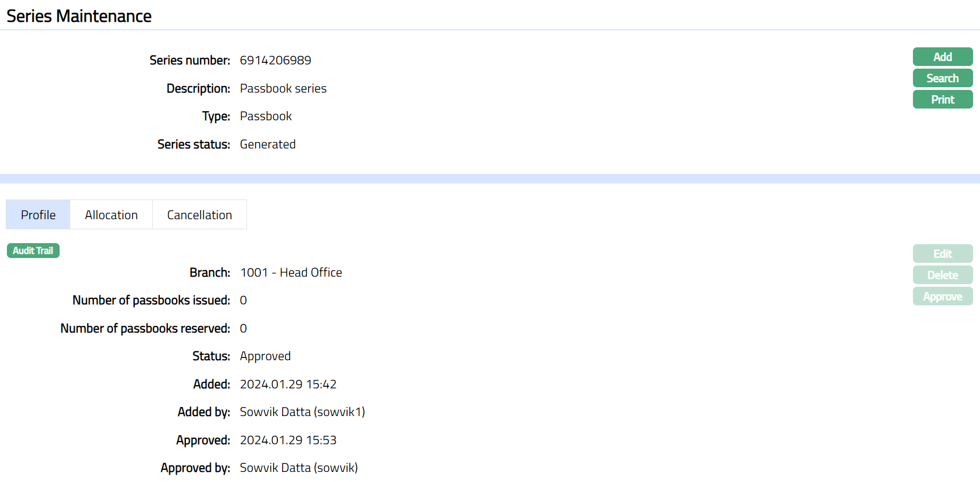Click the description text "Passbook series"

click(283, 88)
